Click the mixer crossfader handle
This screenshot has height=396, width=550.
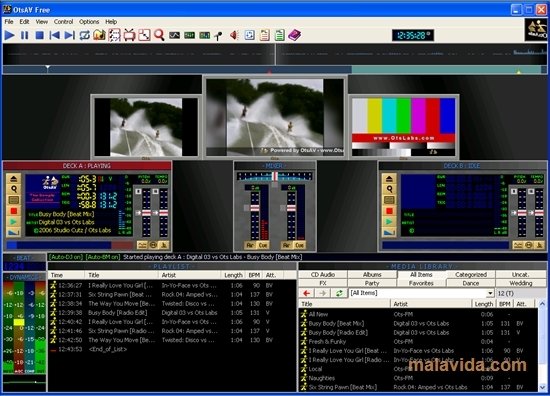click(x=275, y=176)
